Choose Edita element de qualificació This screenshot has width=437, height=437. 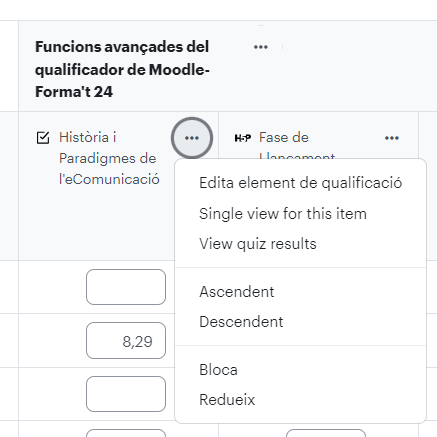[x=300, y=183]
